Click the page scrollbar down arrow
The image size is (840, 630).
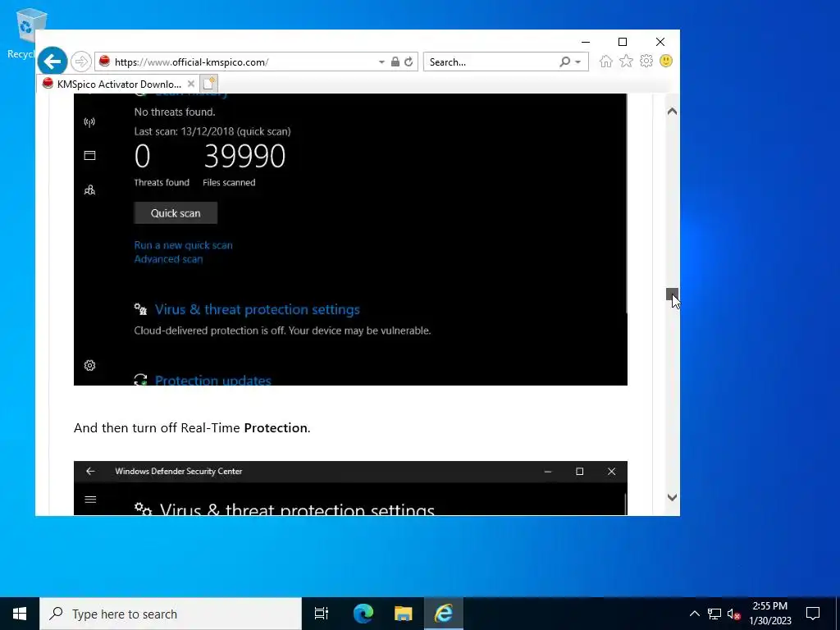(x=672, y=497)
